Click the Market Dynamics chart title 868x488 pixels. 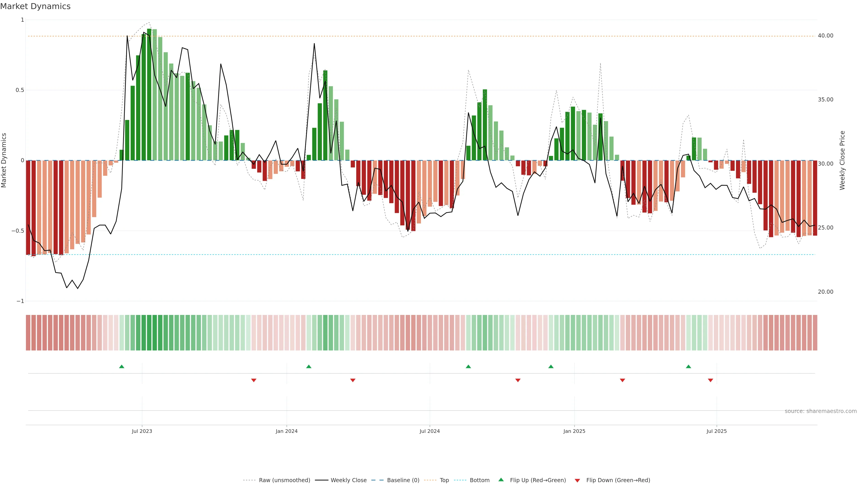(x=35, y=6)
